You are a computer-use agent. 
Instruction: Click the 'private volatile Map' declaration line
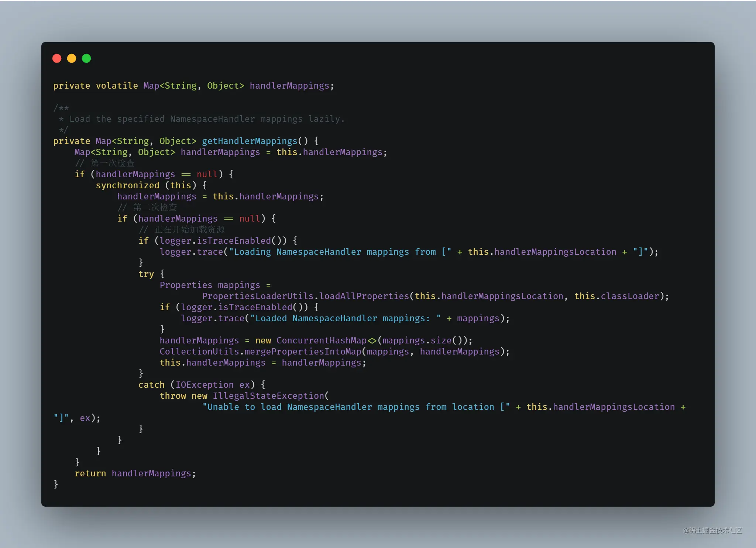(x=194, y=86)
